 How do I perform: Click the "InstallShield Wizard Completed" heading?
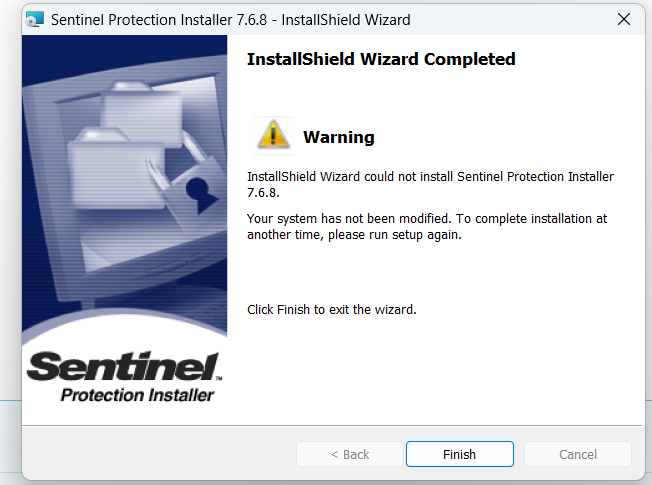[x=381, y=59]
